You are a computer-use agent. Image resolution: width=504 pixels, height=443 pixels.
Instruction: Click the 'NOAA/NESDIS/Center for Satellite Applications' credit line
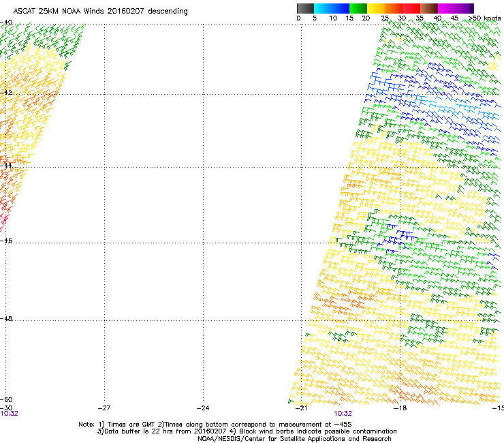294,439
